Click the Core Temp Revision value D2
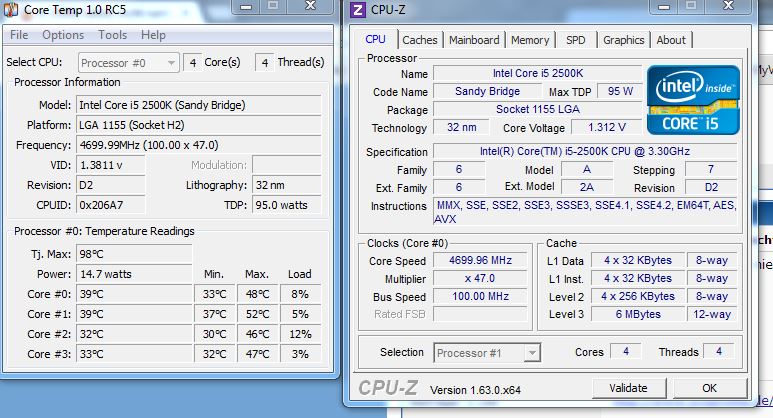The width and height of the screenshot is (773, 418). 111,185
